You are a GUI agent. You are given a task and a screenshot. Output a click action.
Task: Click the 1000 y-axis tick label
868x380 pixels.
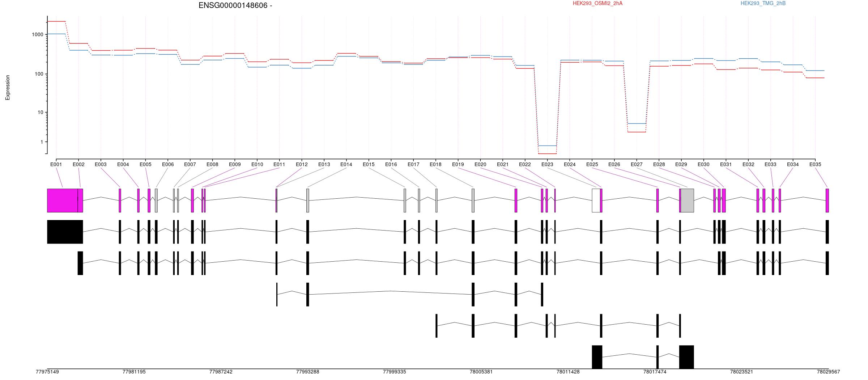point(38,35)
